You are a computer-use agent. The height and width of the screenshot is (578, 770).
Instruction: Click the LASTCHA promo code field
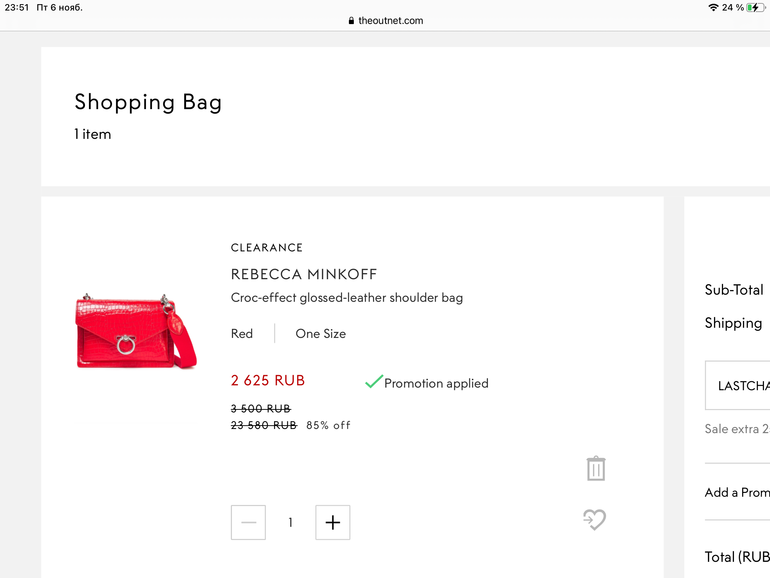pyautogui.click(x=739, y=385)
